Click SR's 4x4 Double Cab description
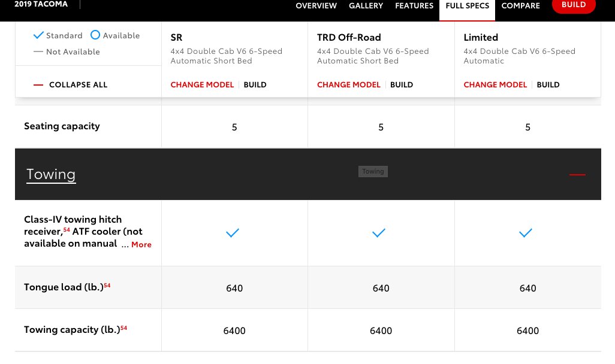This screenshot has width=615, height=364. tap(227, 56)
